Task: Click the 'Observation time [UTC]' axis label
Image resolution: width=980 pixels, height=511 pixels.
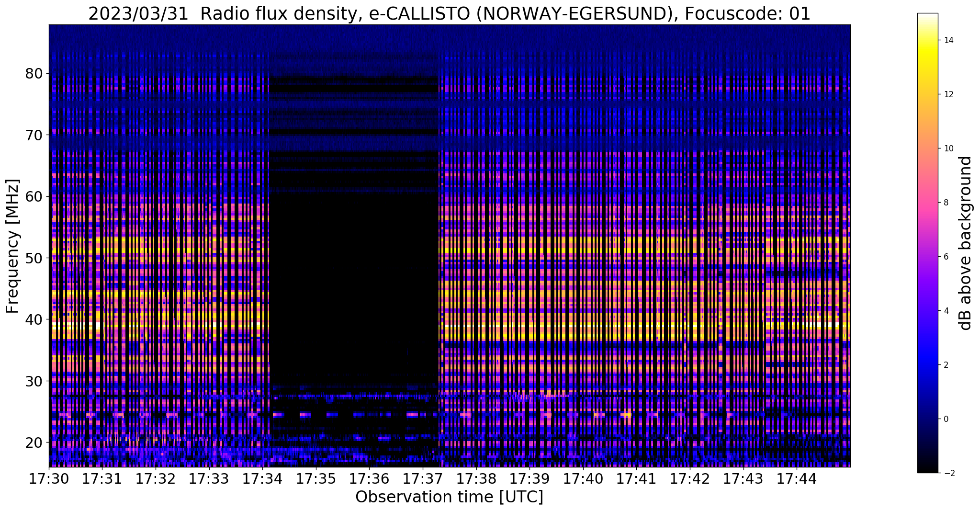Action: (449, 497)
